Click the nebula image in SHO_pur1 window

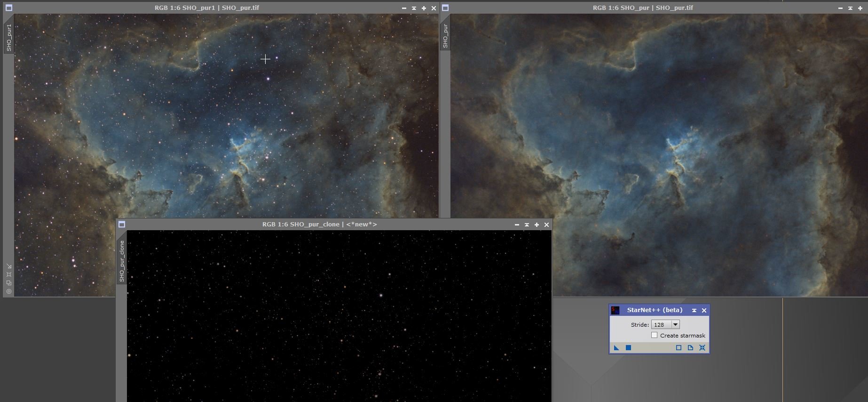226,115
